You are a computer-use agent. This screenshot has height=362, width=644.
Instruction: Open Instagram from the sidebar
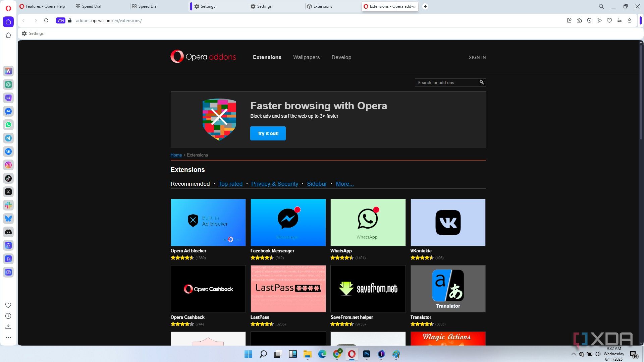coord(8,165)
